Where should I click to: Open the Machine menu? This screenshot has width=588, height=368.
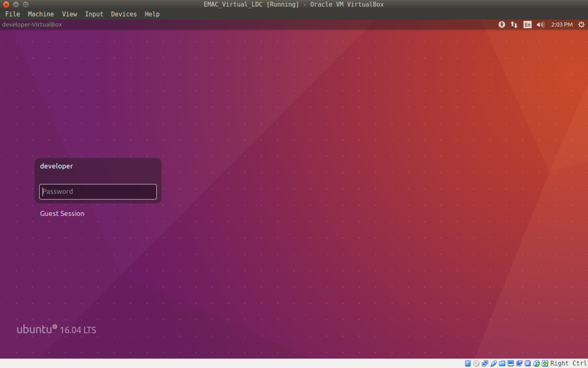41,14
